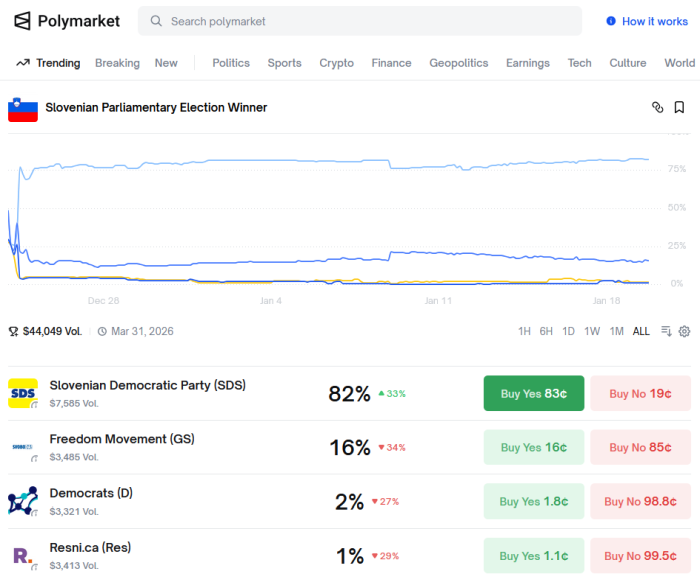Viewport: 700px width, 580px height.
Task: Click the Trending arrow icon
Action: 23,63
